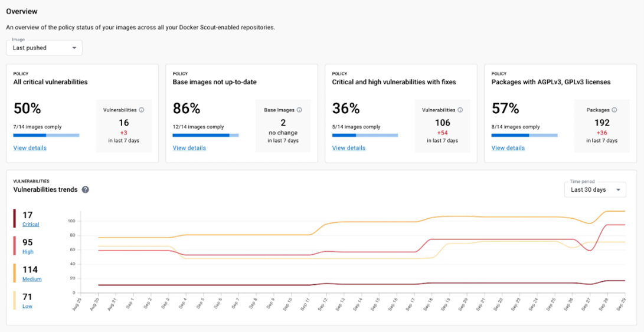
Task: Open the Critical severity link
Action: [31, 225]
